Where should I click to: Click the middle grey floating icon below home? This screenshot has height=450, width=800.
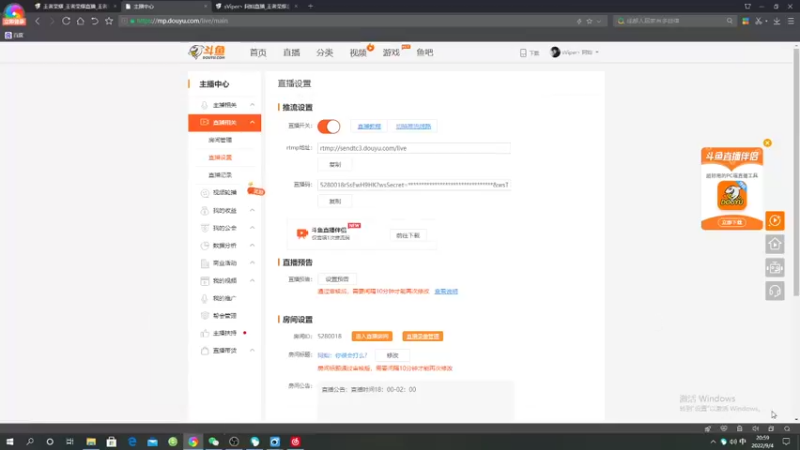pyautogui.click(x=774, y=267)
